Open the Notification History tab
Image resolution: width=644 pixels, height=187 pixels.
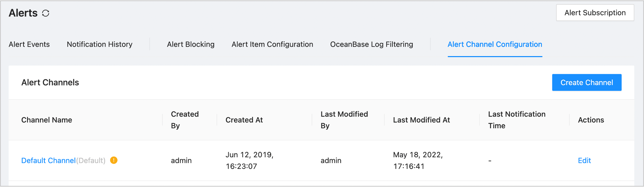pos(99,44)
